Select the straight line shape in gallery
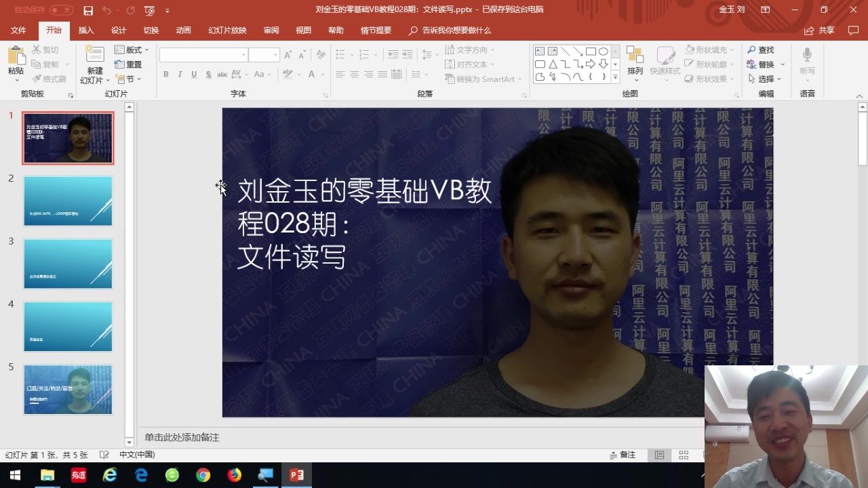This screenshot has width=868, height=488. click(x=566, y=52)
